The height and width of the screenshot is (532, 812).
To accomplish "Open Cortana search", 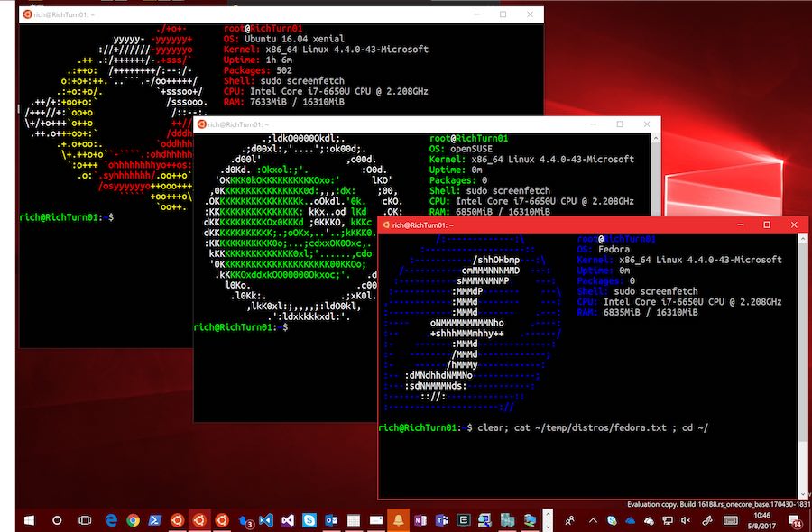I will pos(57,520).
